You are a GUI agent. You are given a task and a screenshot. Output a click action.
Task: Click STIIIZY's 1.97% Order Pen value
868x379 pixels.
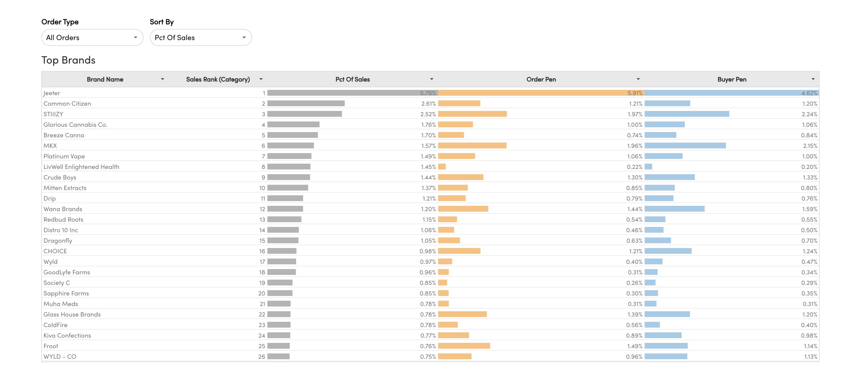coord(635,114)
